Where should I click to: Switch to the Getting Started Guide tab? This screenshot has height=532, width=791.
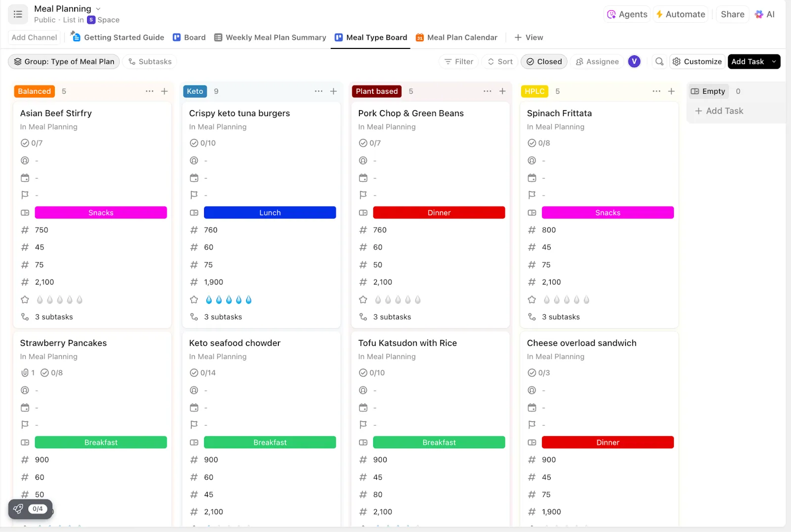118,38
